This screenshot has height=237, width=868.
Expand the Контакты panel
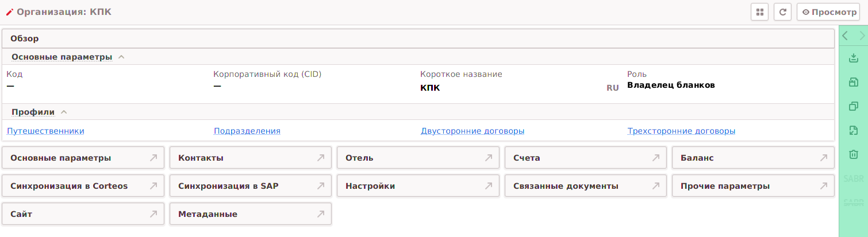[251, 158]
